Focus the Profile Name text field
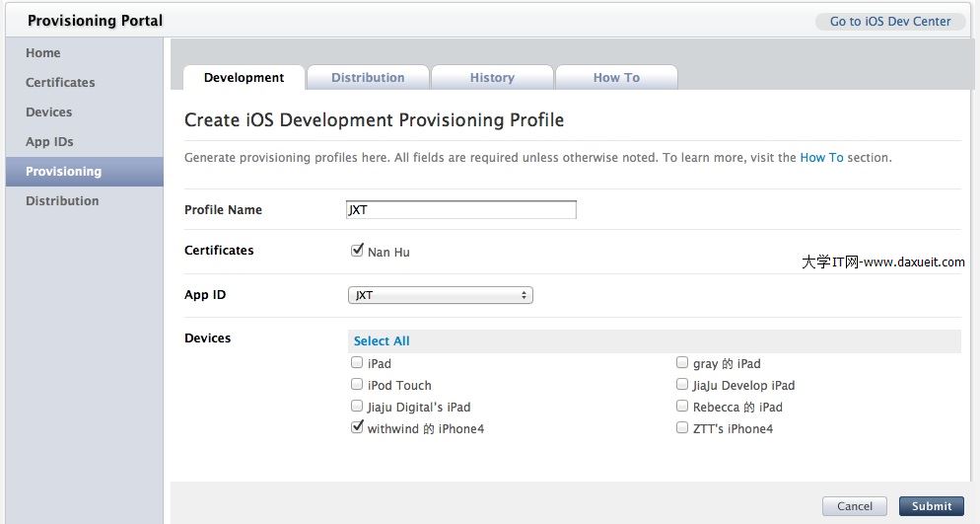Image resolution: width=980 pixels, height=524 pixels. [460, 210]
